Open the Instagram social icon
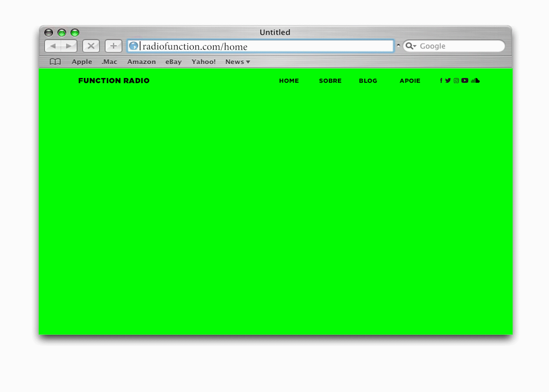This screenshot has width=549, height=392. click(x=456, y=80)
